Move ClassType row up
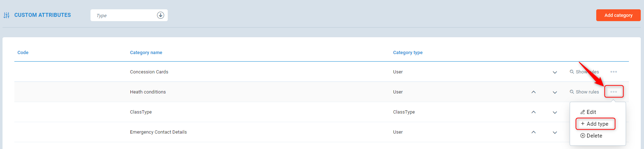This screenshot has height=149, width=644. pyautogui.click(x=533, y=112)
